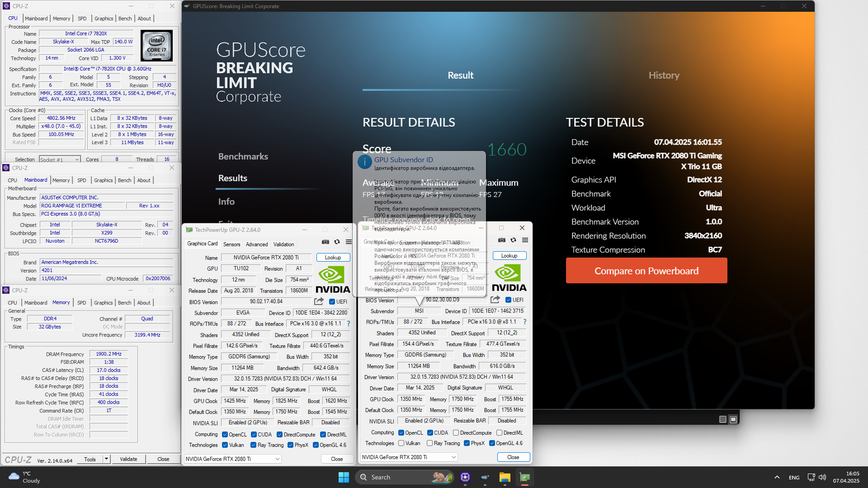The image size is (868, 488).
Task: Click BIOS export share icon in right GPU-Z
Action: tap(495, 300)
